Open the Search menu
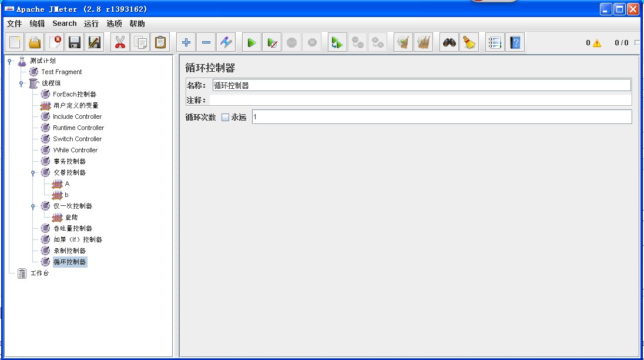The width and height of the screenshot is (644, 360). pos(65,24)
